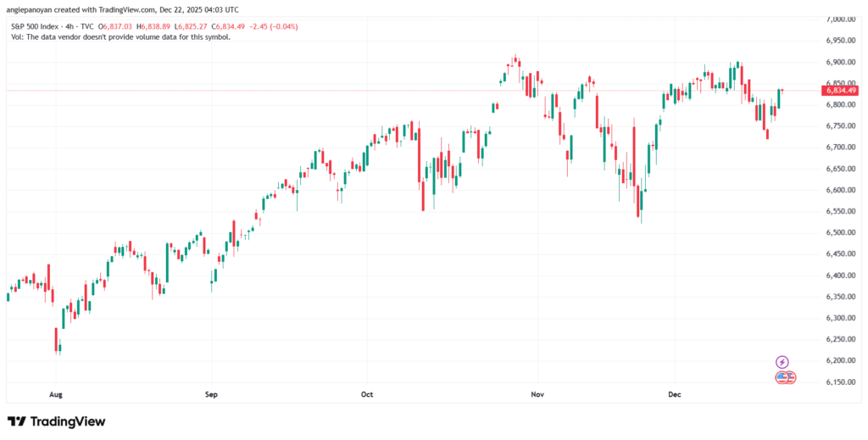Click the Nov label on time axis
The width and height of the screenshot is (868, 440).
click(535, 394)
